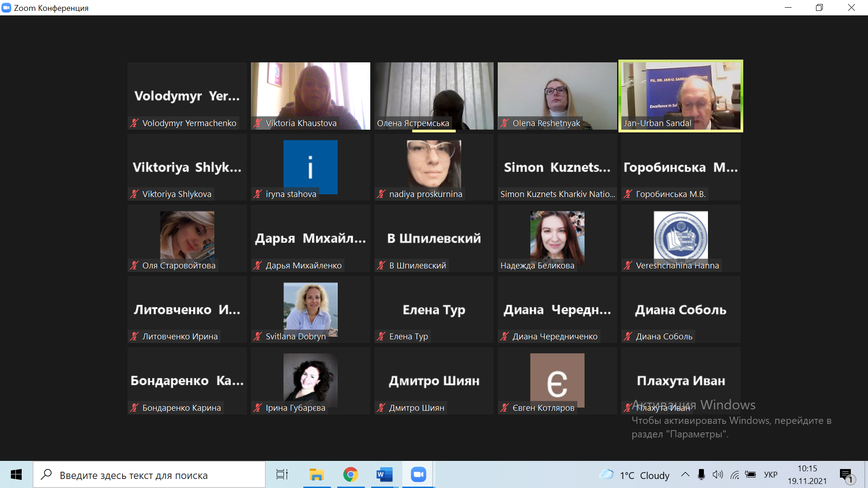Select Jan-Urban Sandal video thumbnail

[x=680, y=96]
